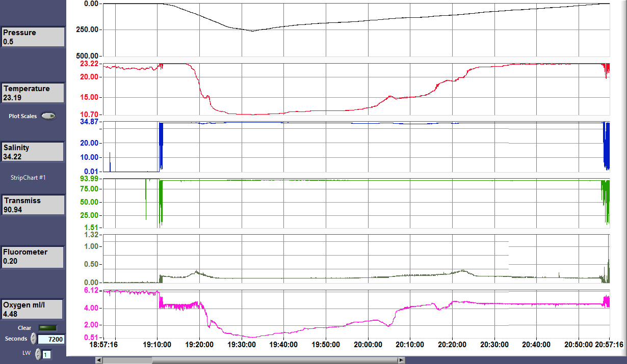Click the time label 20:00:00
The height and width of the screenshot is (364, 627).
368,345
